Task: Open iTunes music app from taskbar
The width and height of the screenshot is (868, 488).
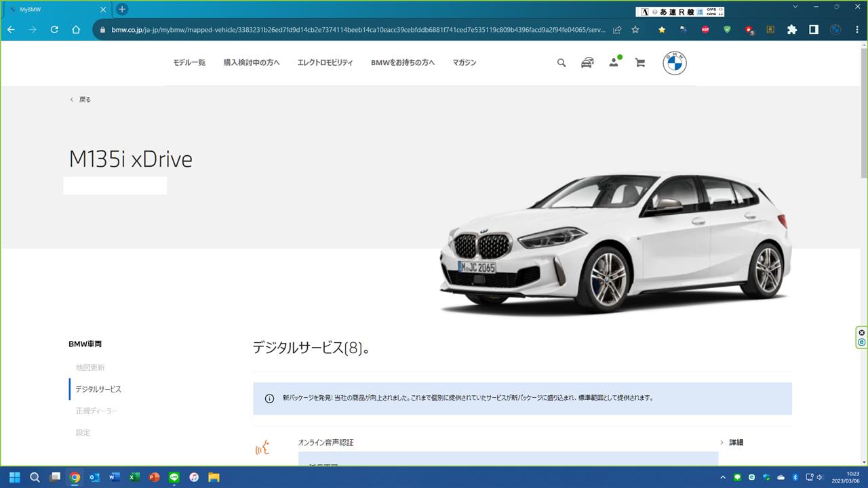Action: point(194,477)
